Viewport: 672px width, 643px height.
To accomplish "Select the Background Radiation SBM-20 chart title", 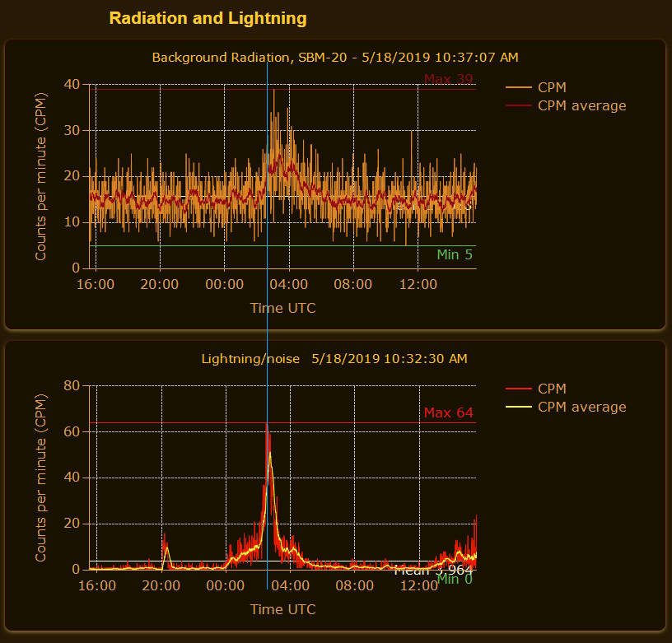I will (335, 58).
